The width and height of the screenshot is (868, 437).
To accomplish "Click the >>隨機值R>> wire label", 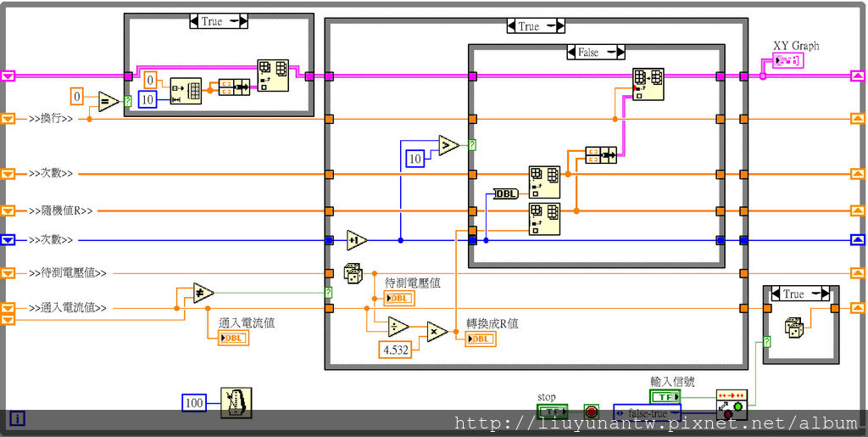I will pyautogui.click(x=61, y=211).
